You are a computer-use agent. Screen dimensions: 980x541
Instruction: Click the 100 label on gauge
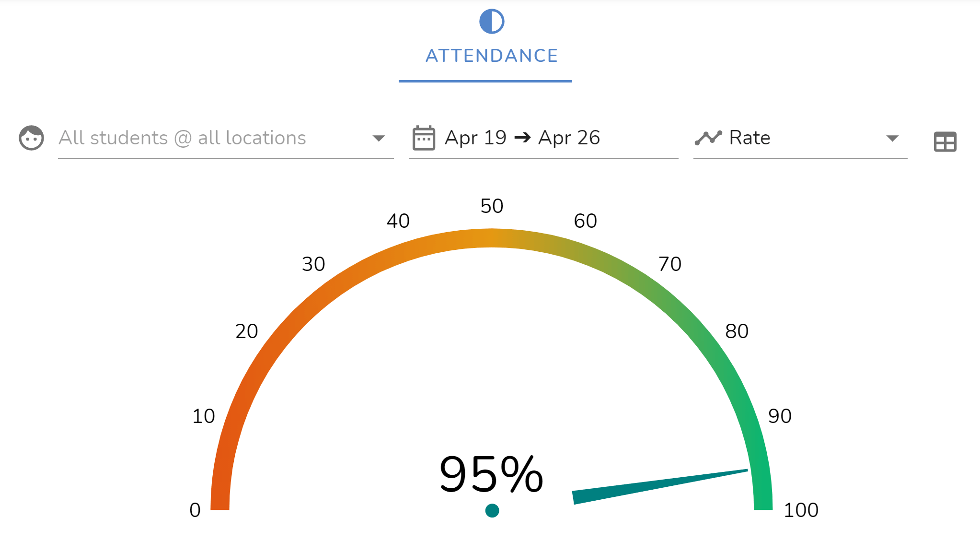click(x=801, y=510)
